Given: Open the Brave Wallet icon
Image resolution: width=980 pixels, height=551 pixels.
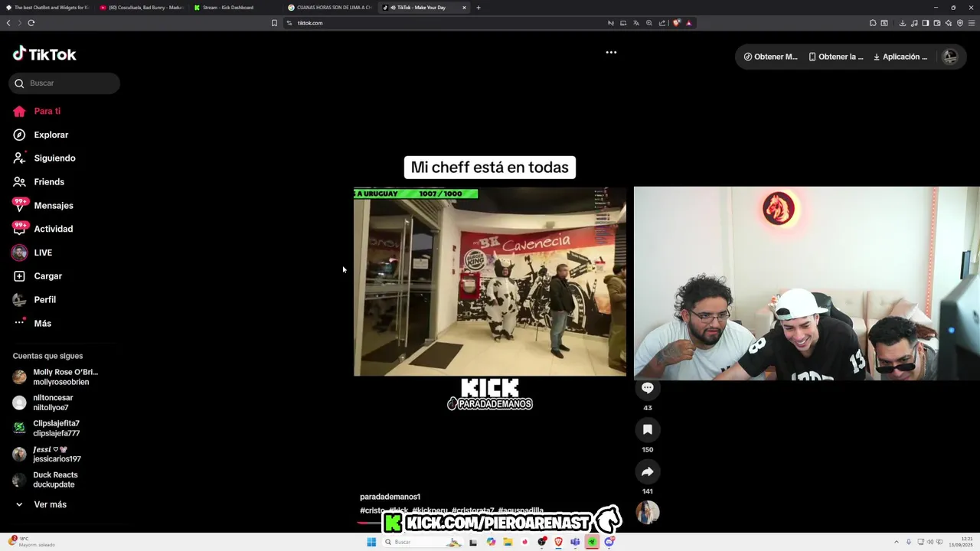Looking at the screenshot, I should click(x=937, y=23).
